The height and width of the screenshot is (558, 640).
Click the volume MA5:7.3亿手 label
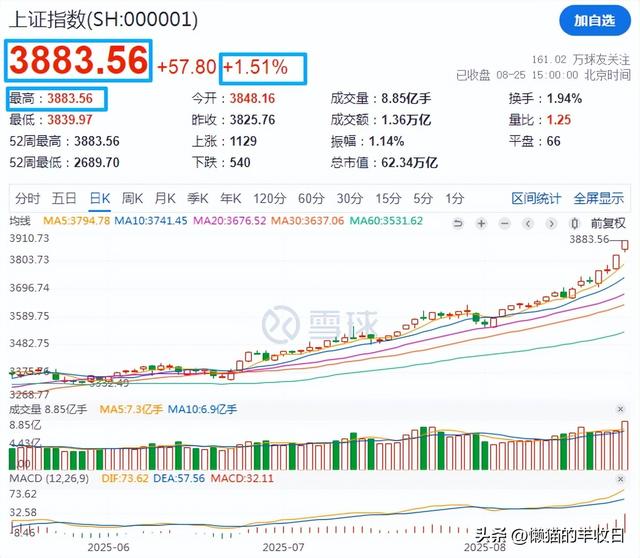[131, 409]
